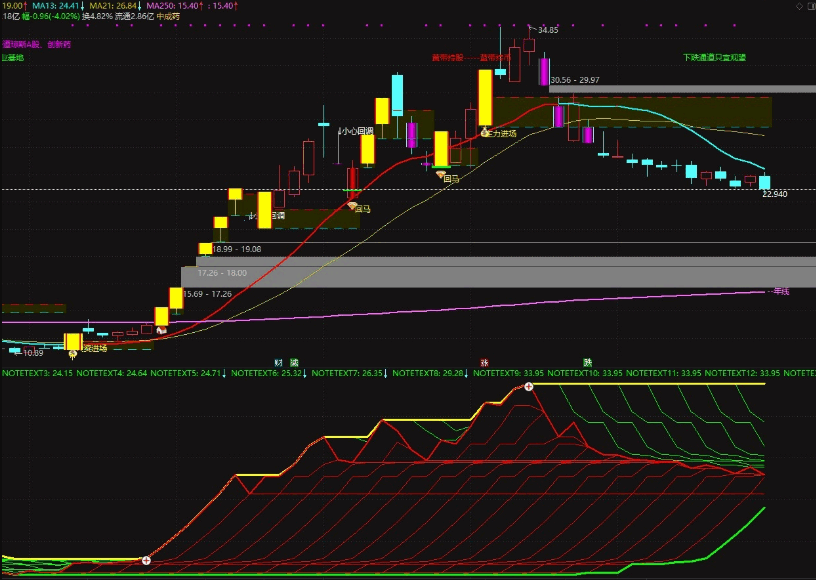Screen dimensions: 816x580
Task: Click the 22.940 current price label
Action: [x=775, y=194]
